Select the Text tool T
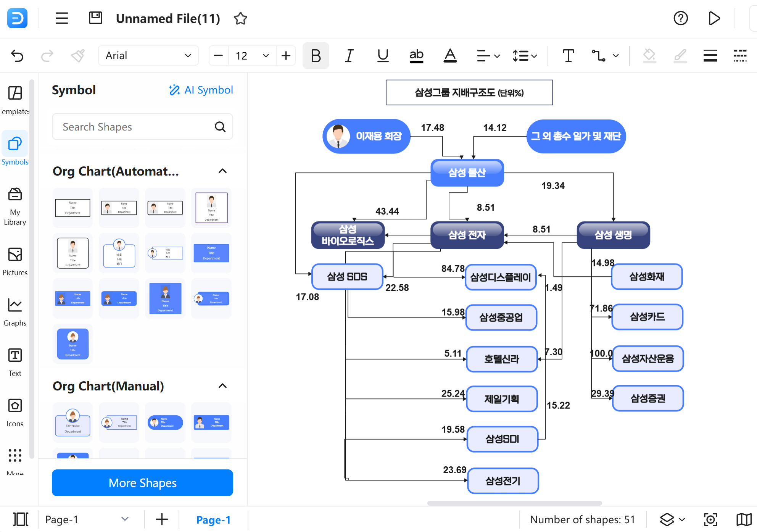This screenshot has width=757, height=532. click(569, 56)
